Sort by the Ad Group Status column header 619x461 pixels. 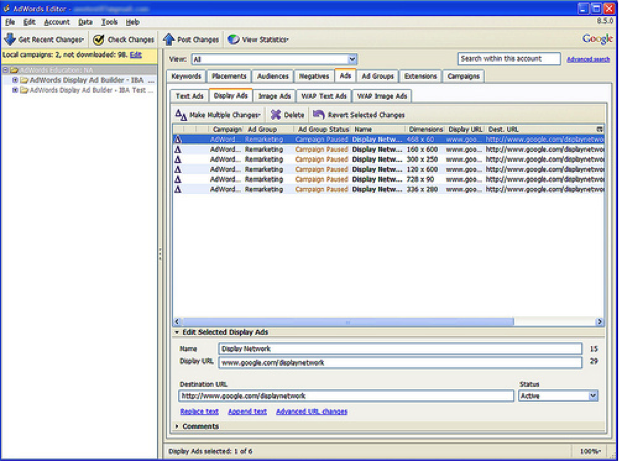322,129
